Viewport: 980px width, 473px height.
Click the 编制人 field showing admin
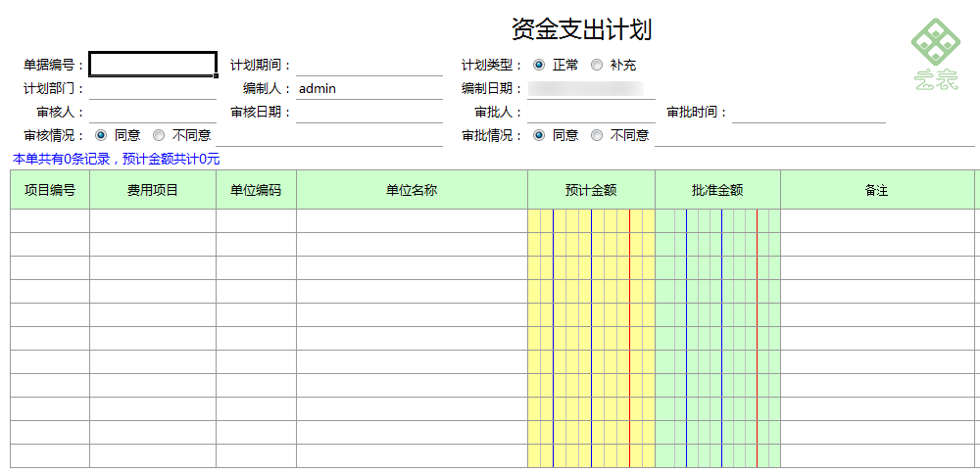pos(369,88)
